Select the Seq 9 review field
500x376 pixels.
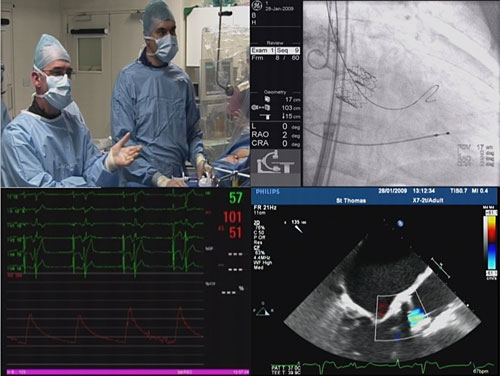pos(288,50)
